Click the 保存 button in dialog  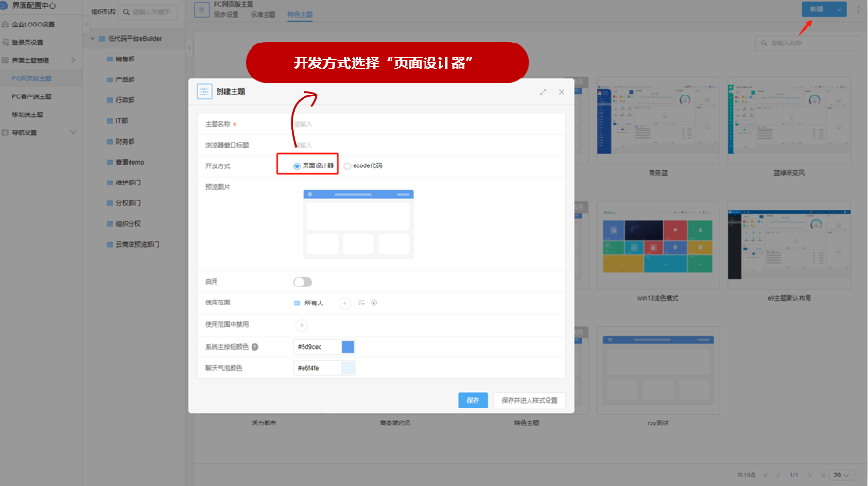[473, 400]
